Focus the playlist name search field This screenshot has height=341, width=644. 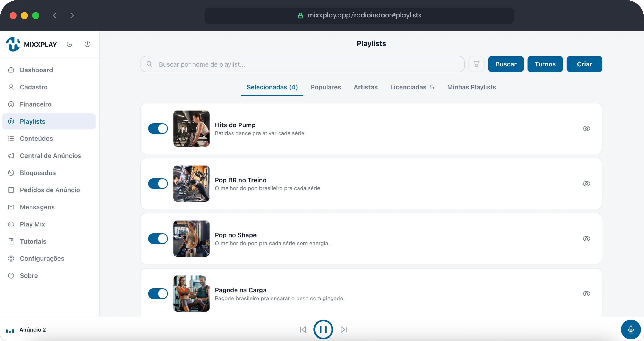click(302, 64)
